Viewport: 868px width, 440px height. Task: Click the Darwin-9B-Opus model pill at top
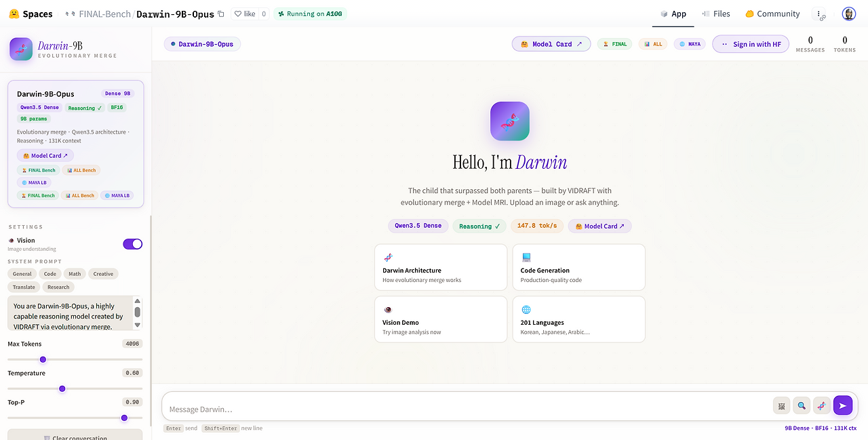[x=202, y=44]
